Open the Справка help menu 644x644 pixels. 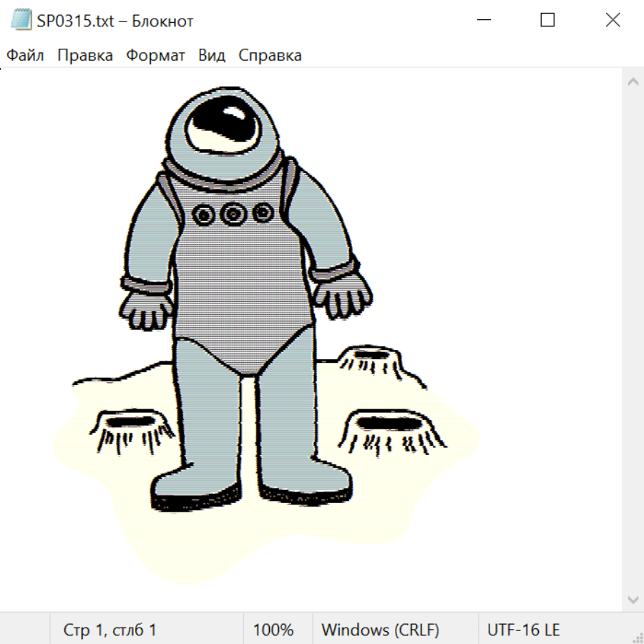click(x=270, y=56)
